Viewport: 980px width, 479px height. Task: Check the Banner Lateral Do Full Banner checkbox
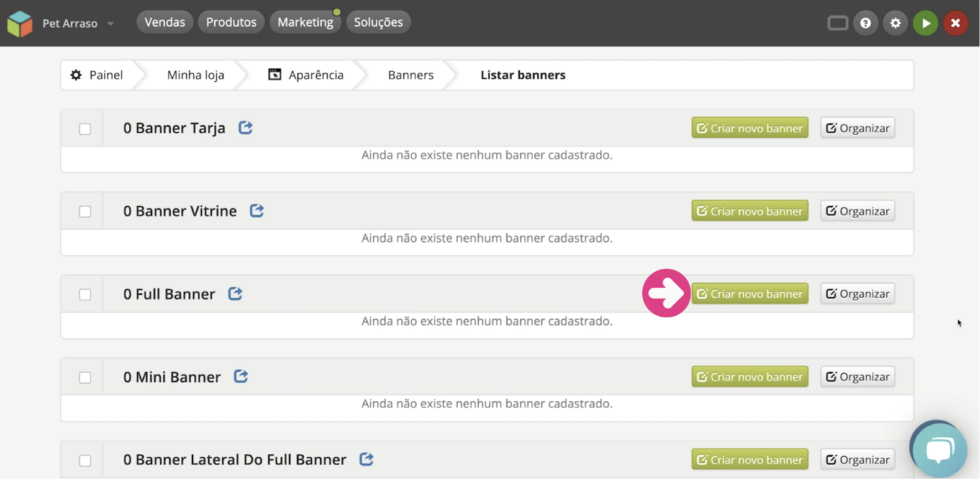click(85, 460)
